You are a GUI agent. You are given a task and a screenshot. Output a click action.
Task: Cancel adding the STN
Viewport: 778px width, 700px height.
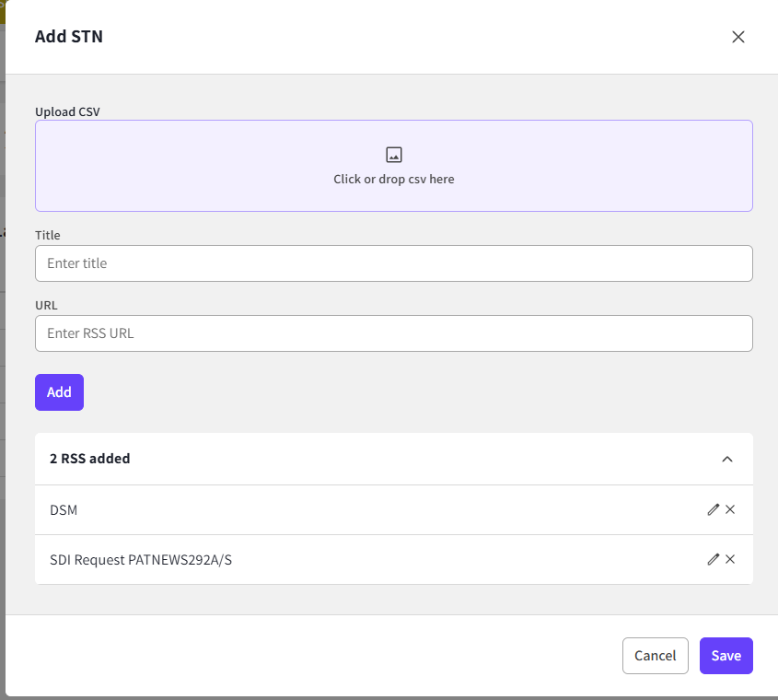pyautogui.click(x=655, y=656)
